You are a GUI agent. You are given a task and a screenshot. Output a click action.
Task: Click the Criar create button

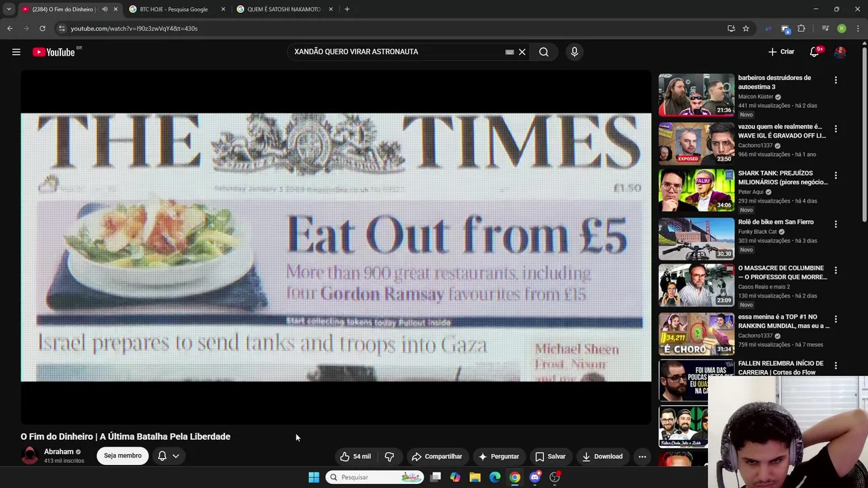781,52
